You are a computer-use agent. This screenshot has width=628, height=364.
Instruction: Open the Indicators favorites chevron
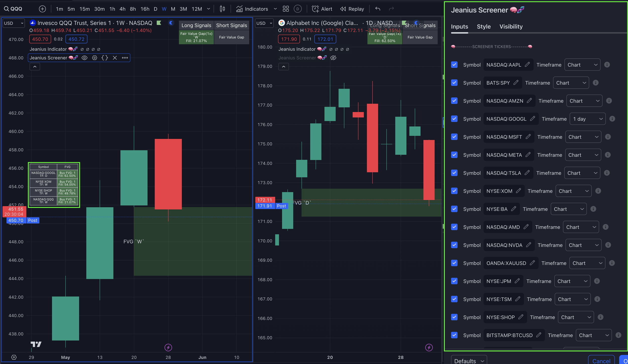coord(275,9)
